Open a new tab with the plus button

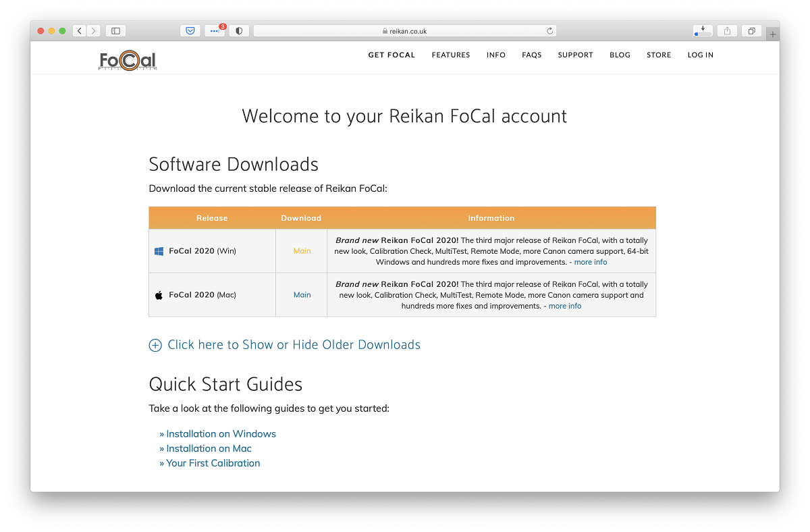(773, 34)
